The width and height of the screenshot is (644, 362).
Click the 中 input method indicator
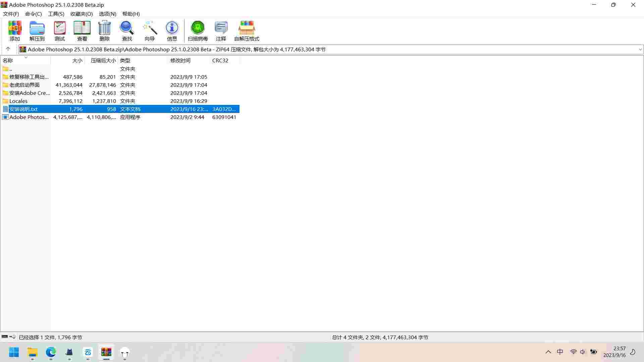560,352
